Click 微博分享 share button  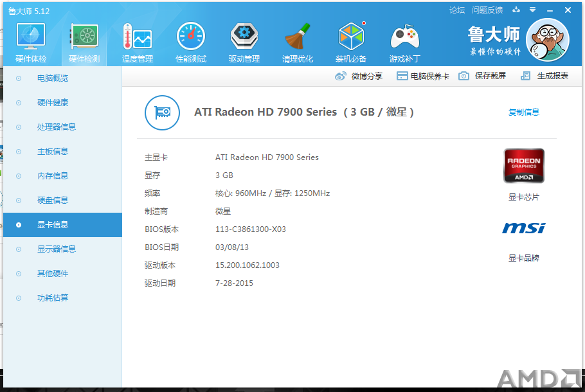tap(359, 76)
